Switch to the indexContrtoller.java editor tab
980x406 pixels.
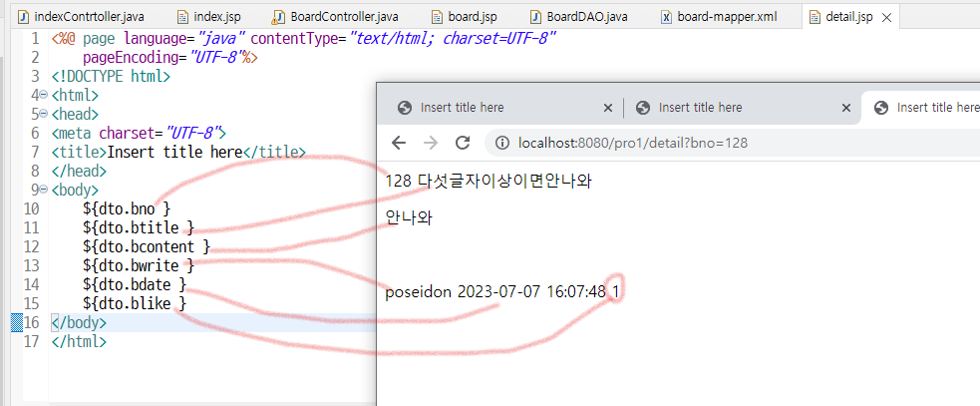pyautogui.click(x=82, y=16)
